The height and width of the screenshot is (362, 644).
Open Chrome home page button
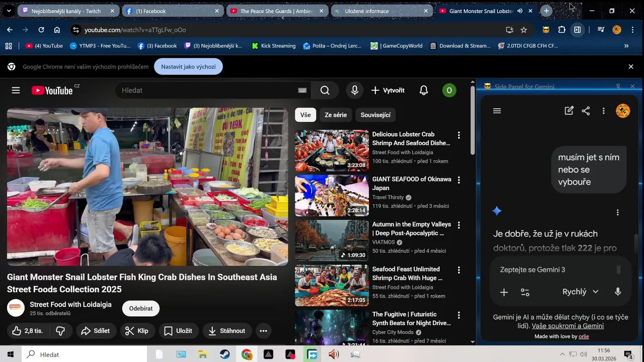point(57,30)
